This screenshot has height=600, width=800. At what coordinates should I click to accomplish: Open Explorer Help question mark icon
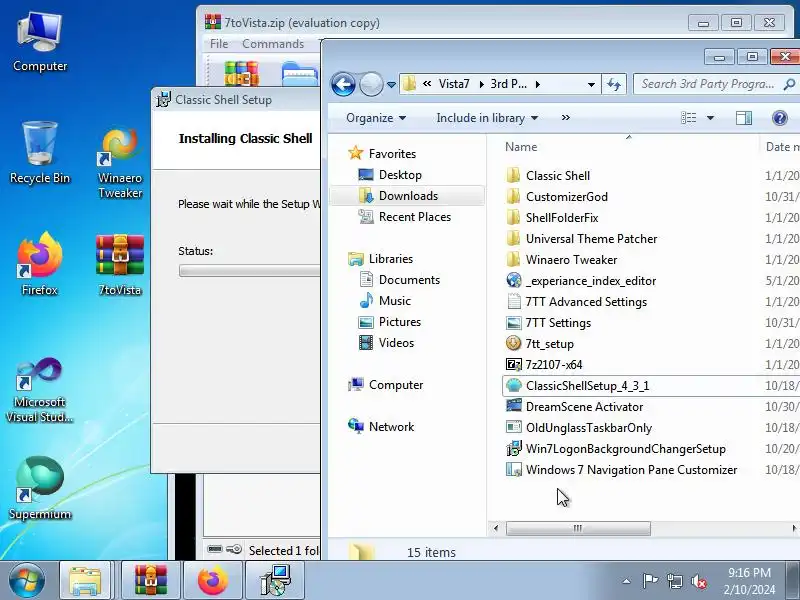(780, 118)
